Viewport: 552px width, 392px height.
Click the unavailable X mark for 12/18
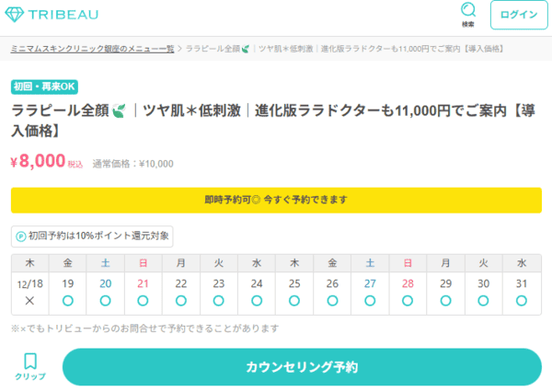coord(29,301)
